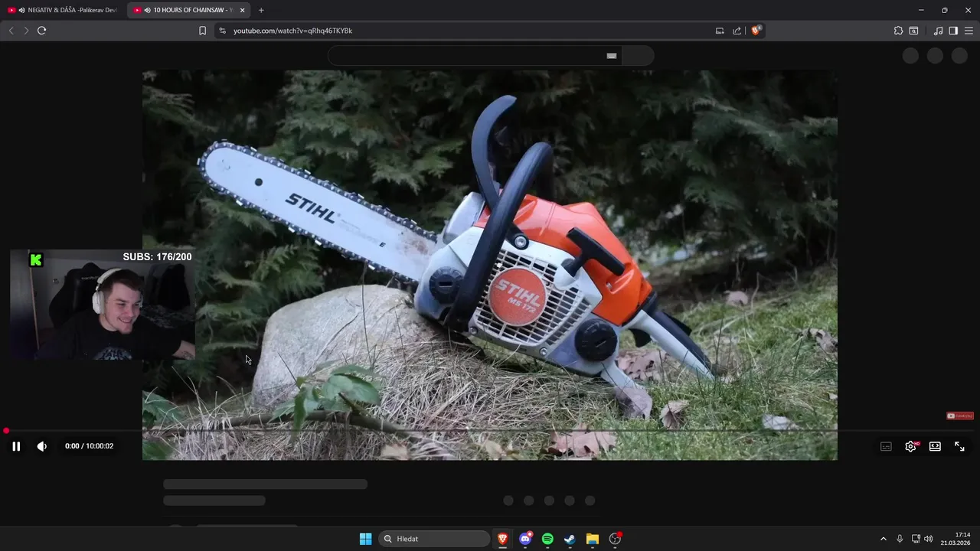Expand hidden system tray icons chevron

pyautogui.click(x=883, y=539)
